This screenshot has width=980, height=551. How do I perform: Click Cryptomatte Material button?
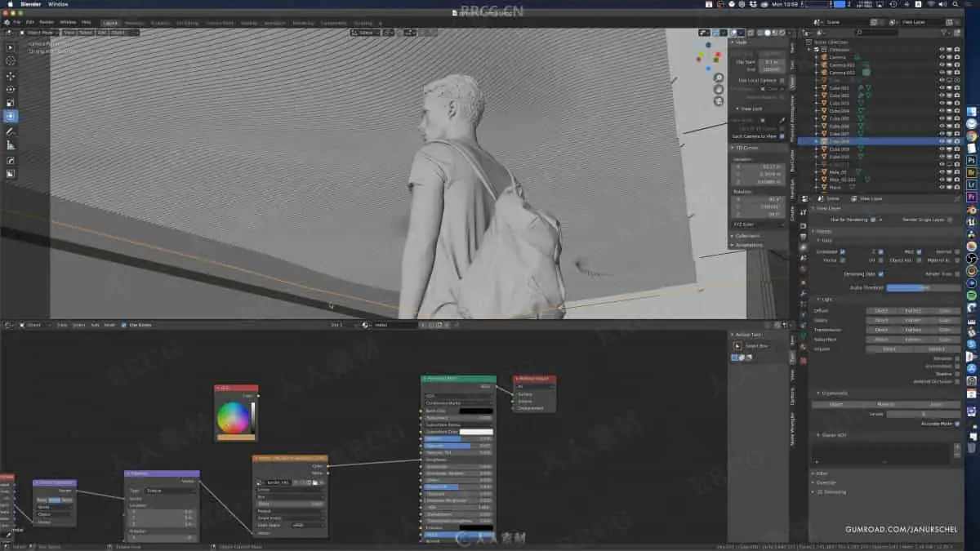coord(886,404)
